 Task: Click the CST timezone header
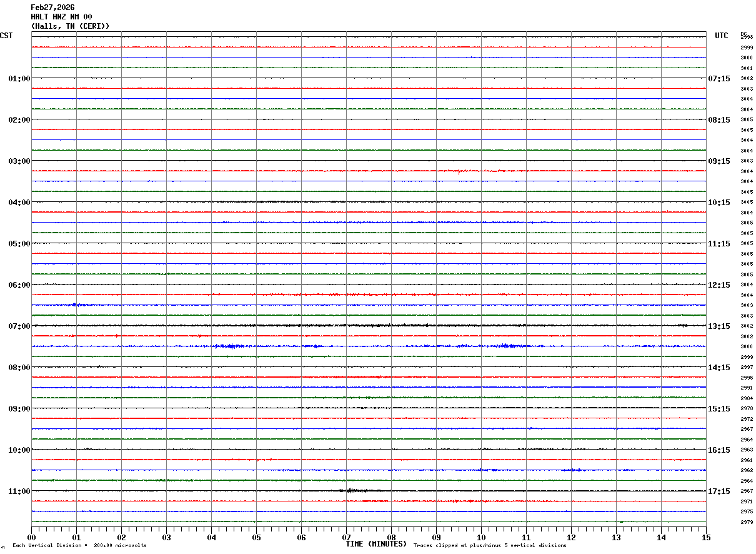pos(7,36)
